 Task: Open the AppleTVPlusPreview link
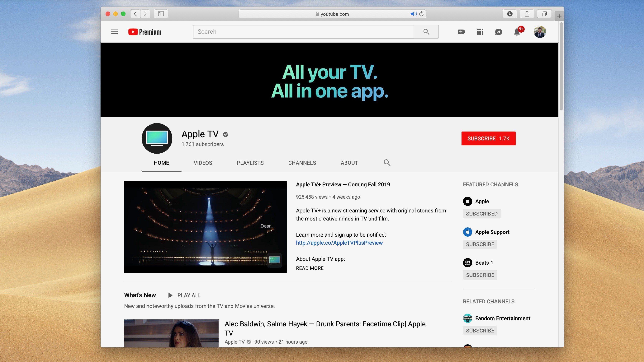[339, 243]
